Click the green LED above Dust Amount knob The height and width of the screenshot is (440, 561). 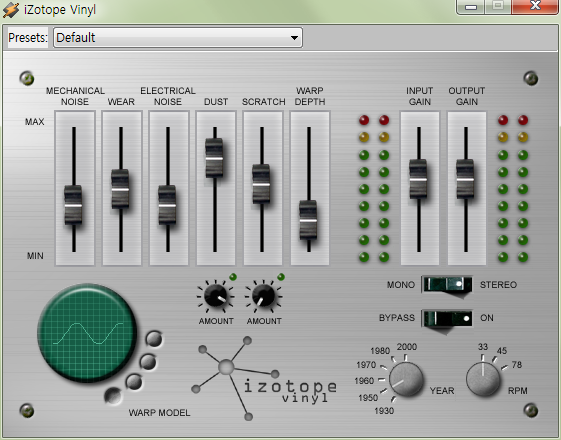(233, 277)
